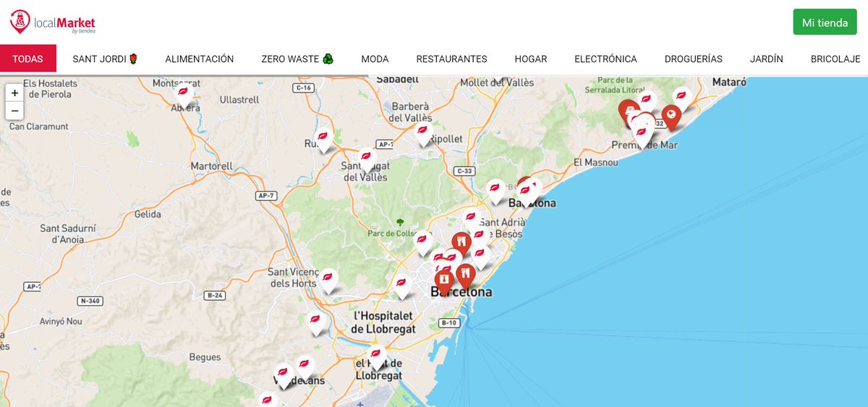
Task: Select the leaf marker beside Ripollet
Action: pyautogui.click(x=424, y=133)
